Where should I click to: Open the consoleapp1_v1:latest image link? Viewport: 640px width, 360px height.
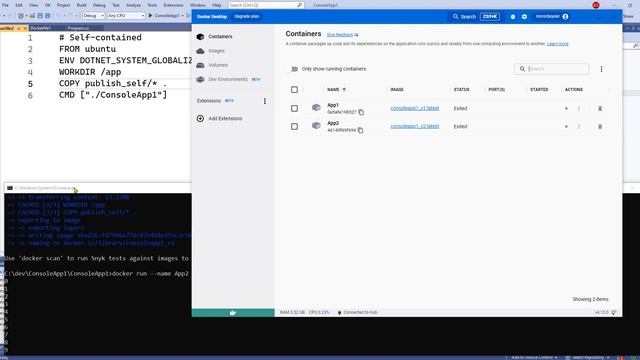tap(415, 108)
